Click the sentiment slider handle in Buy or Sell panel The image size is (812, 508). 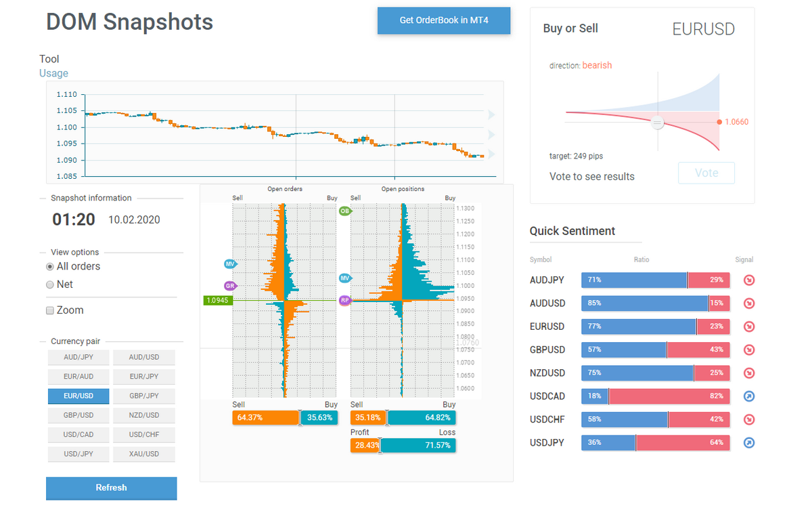pyautogui.click(x=657, y=123)
